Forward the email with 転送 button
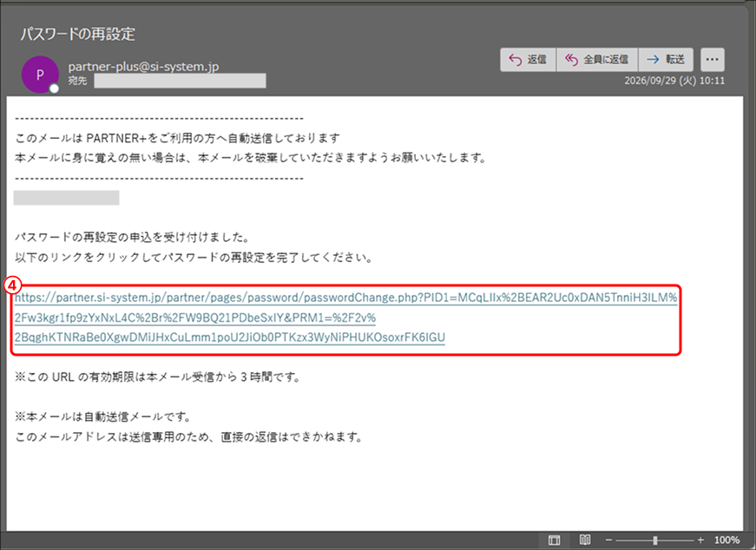This screenshot has height=550, width=756. [666, 59]
